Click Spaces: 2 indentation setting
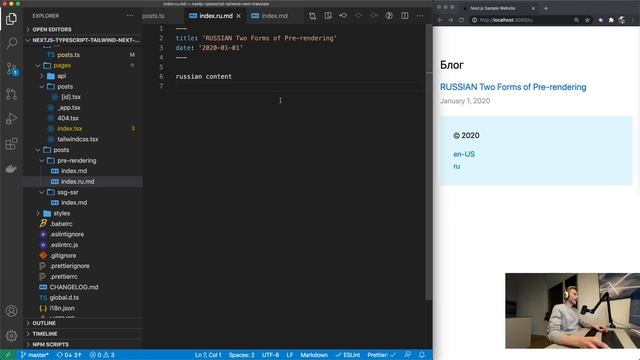This screenshot has height=360, width=640. [241, 355]
